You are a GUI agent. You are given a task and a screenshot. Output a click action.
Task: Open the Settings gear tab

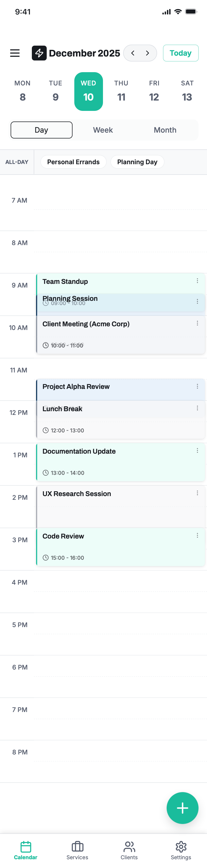[x=181, y=850]
